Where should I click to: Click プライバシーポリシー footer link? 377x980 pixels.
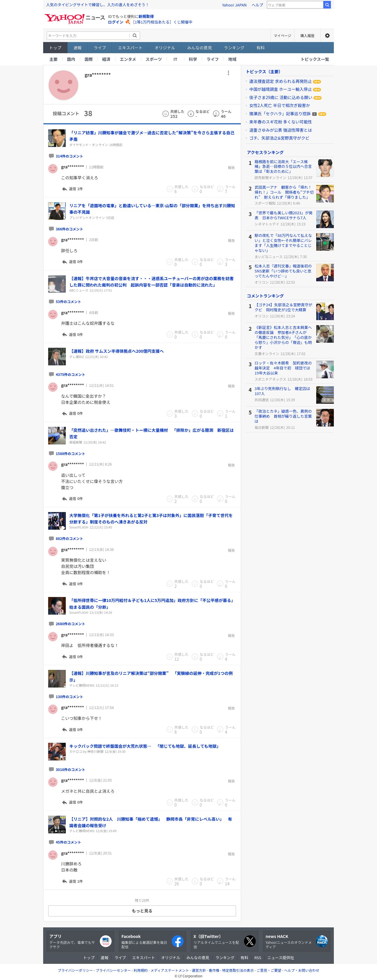click(75, 970)
